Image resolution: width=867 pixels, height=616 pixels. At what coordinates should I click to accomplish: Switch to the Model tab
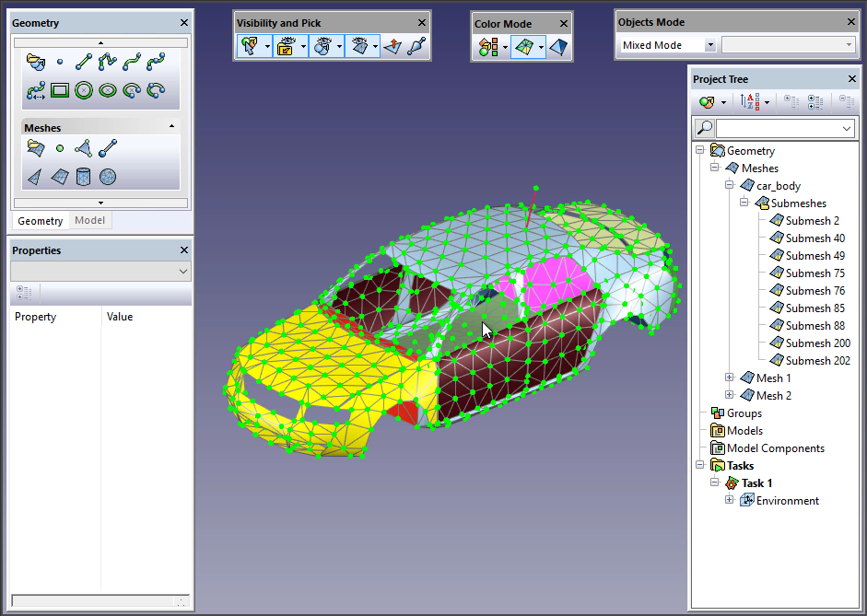(89, 221)
